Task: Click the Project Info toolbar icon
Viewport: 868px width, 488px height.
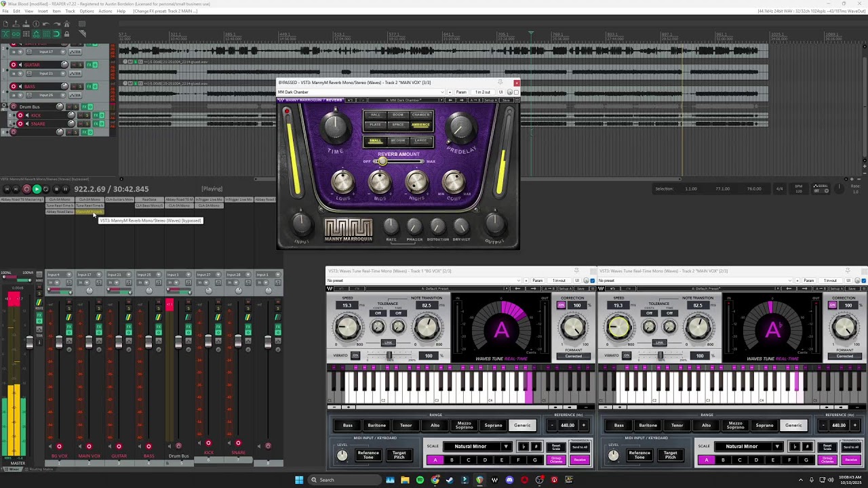Action: pos(36,24)
